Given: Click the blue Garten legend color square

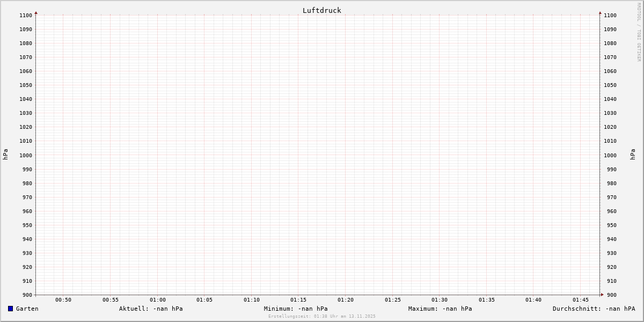Looking at the screenshot, I should [x=10, y=309].
